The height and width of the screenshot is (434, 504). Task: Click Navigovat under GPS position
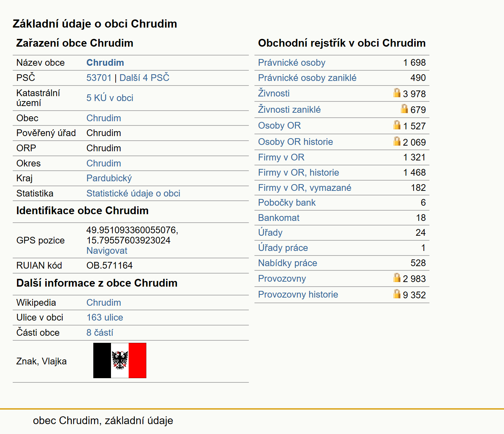(x=107, y=251)
